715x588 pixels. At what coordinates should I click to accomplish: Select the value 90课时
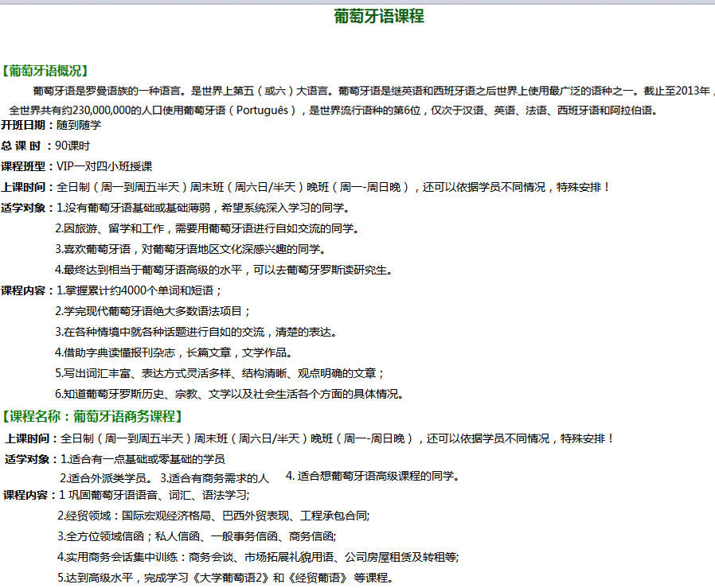tap(72, 146)
